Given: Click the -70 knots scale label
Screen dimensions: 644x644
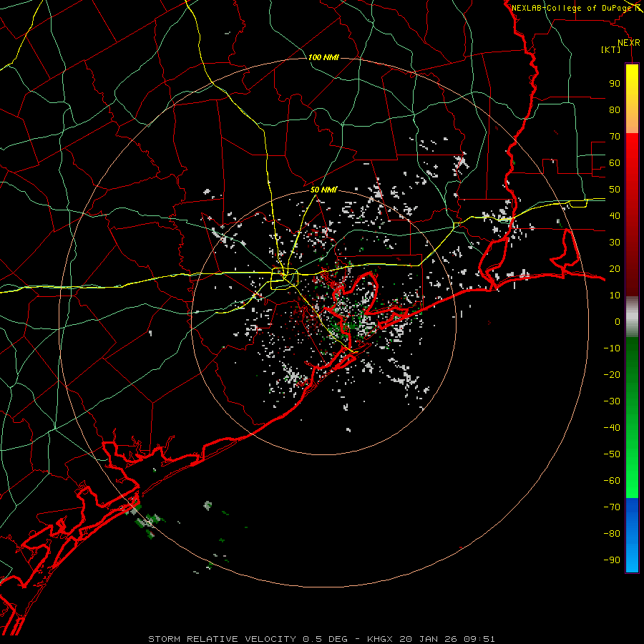Looking at the screenshot, I should click(612, 507).
